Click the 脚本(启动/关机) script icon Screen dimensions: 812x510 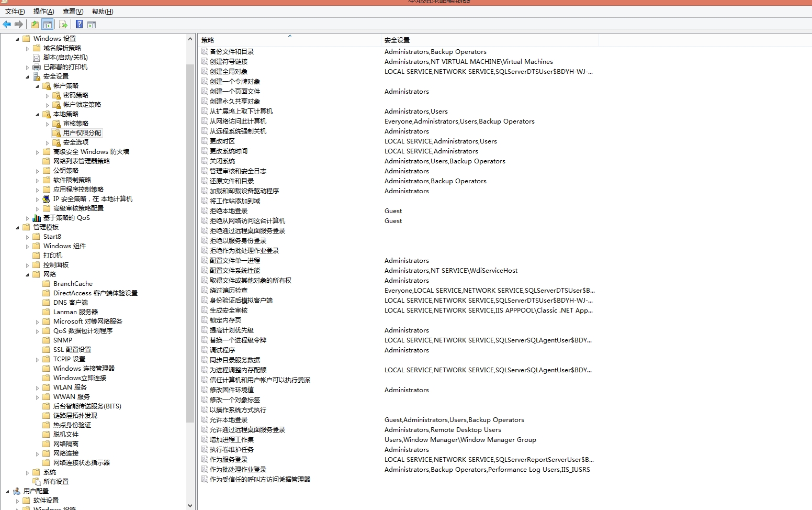click(x=37, y=58)
